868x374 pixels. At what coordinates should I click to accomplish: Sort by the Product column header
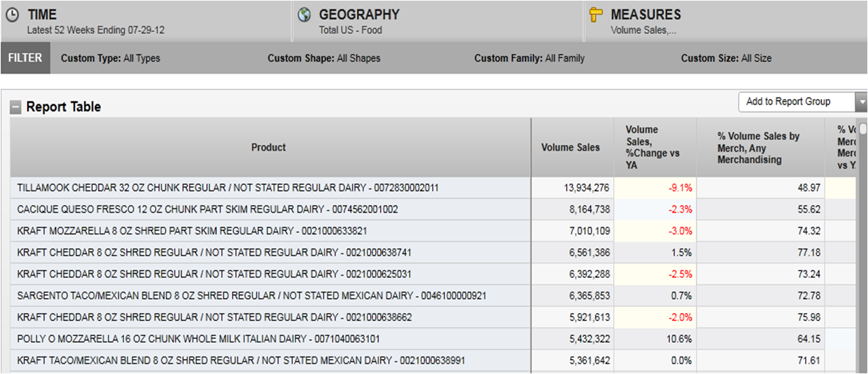tap(269, 148)
